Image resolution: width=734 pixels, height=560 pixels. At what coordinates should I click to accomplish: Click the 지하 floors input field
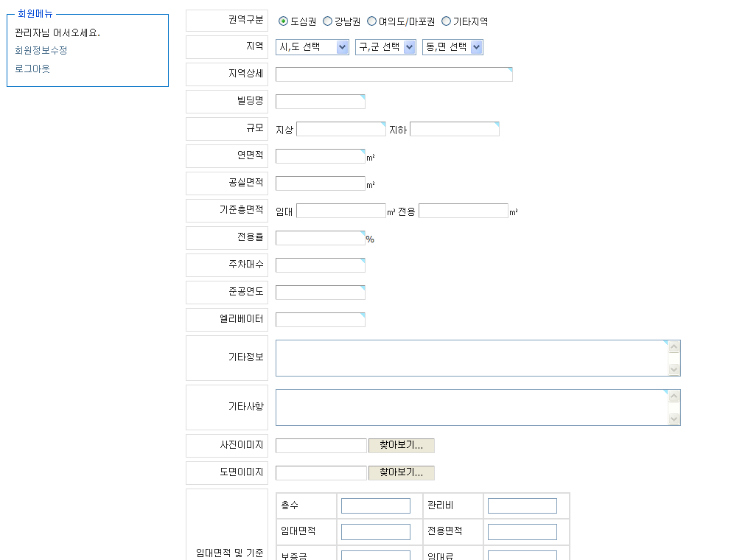click(x=454, y=129)
